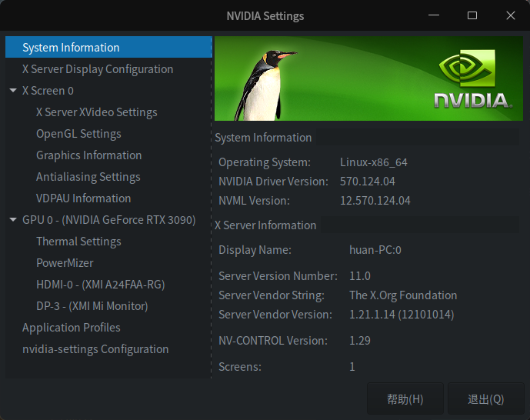Screen dimensions: 530x420
Task: Click the 帮助(H) help button
Action: [x=405, y=399]
